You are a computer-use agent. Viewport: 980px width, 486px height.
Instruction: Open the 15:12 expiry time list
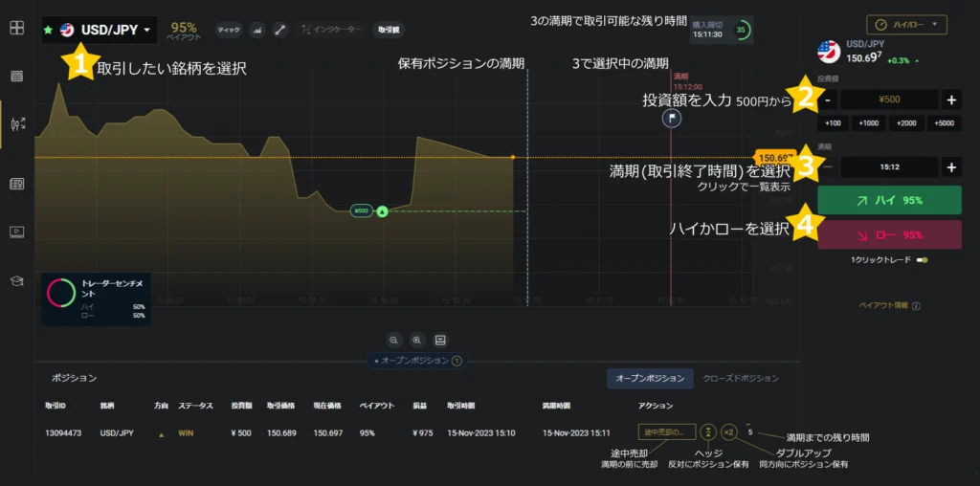pos(889,167)
